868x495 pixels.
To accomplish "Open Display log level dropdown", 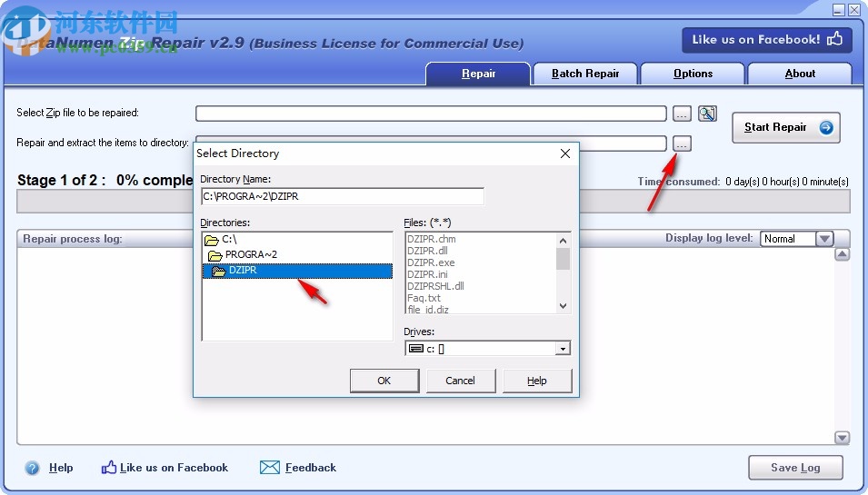I will pyautogui.click(x=823, y=239).
